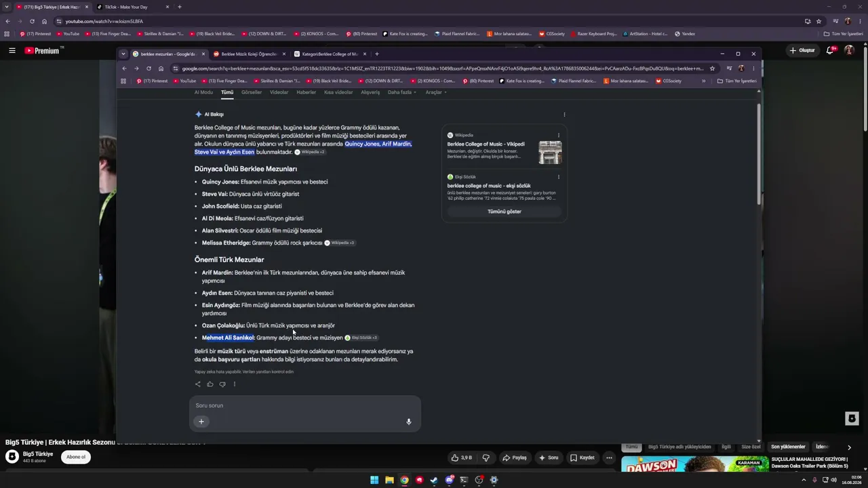The width and height of the screenshot is (868, 488).
Task: Open home page in the front Chrome window
Action: 161,68
